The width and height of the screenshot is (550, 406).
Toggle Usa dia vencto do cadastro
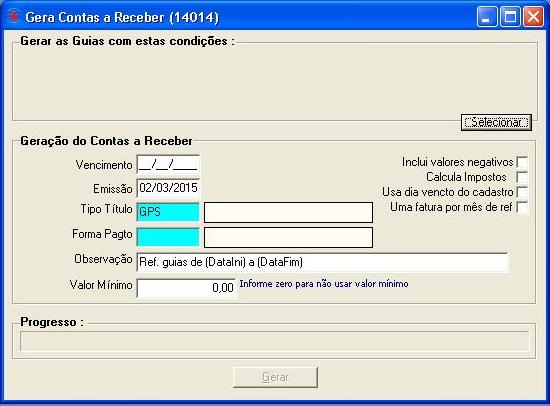pyautogui.click(x=523, y=192)
